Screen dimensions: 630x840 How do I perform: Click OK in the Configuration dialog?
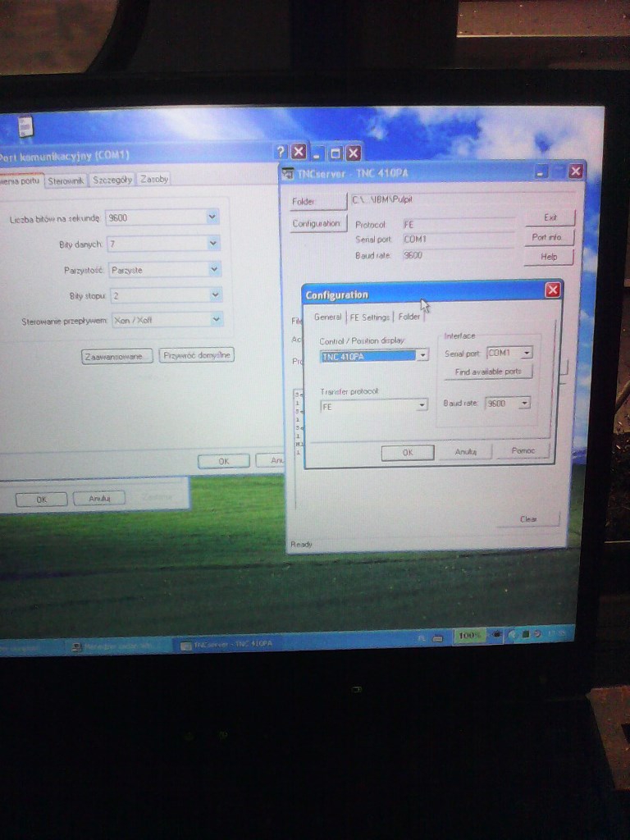[408, 452]
